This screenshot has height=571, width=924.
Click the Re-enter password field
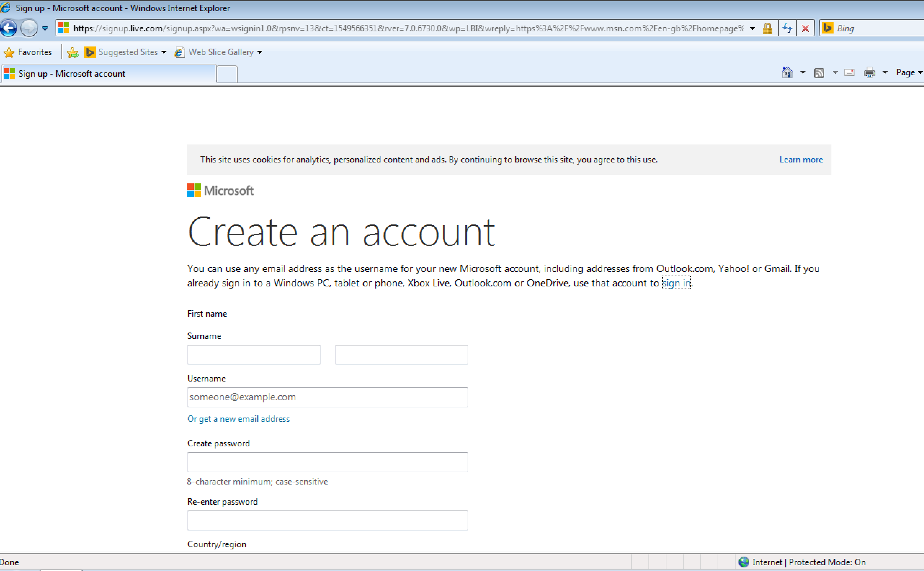[x=328, y=521]
